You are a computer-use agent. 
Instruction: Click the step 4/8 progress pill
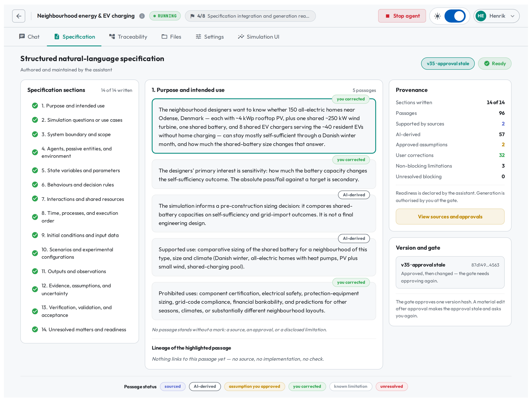[250, 16]
